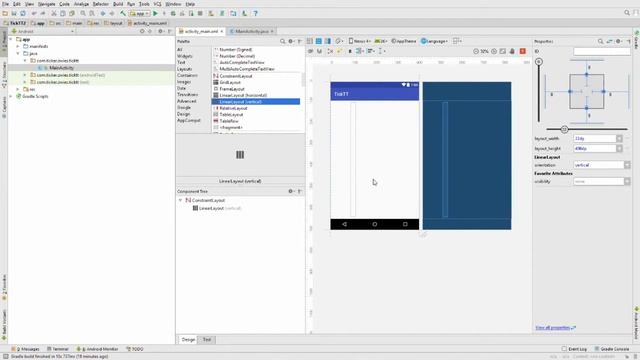Click the zoom in plus icon beside 50%
The height and width of the screenshot is (360, 640).
pyautogui.click(x=494, y=51)
